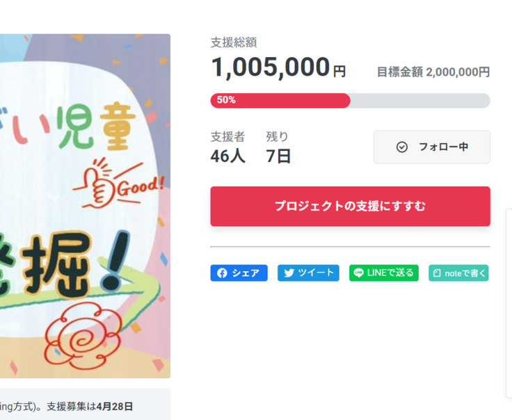Click the Facebook logo icon
Viewport: 512px width, 420px height.
point(222,273)
